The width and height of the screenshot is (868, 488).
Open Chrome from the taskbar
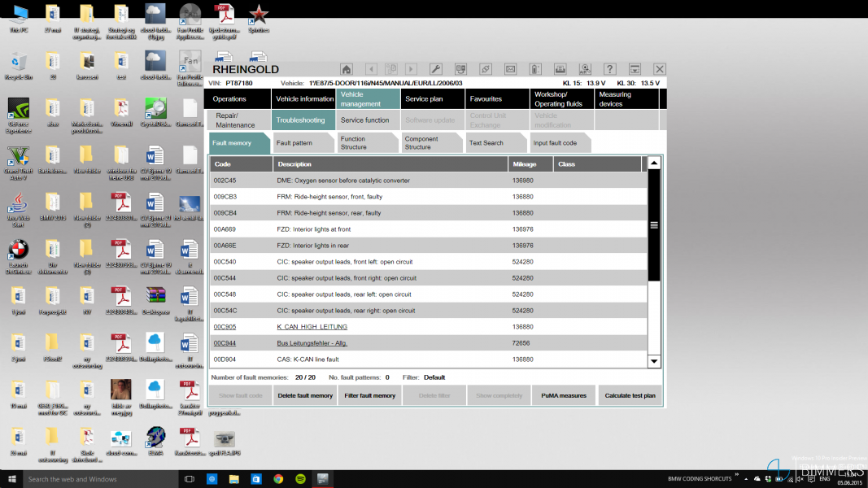(278, 479)
